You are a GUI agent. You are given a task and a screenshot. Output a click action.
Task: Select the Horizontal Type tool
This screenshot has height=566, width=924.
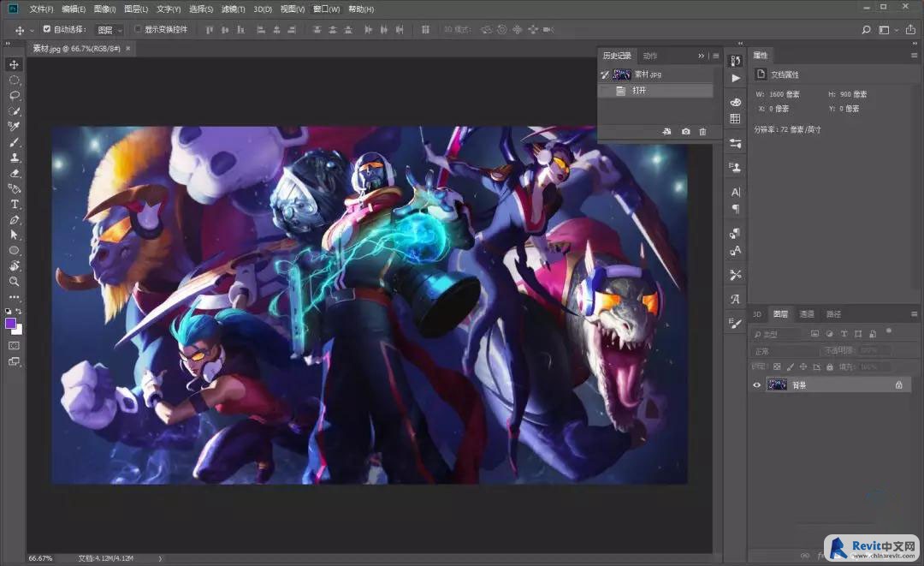(15, 204)
